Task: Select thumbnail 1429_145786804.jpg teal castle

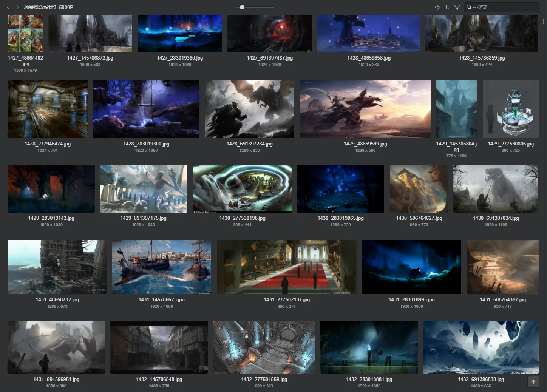Action: 456,109
